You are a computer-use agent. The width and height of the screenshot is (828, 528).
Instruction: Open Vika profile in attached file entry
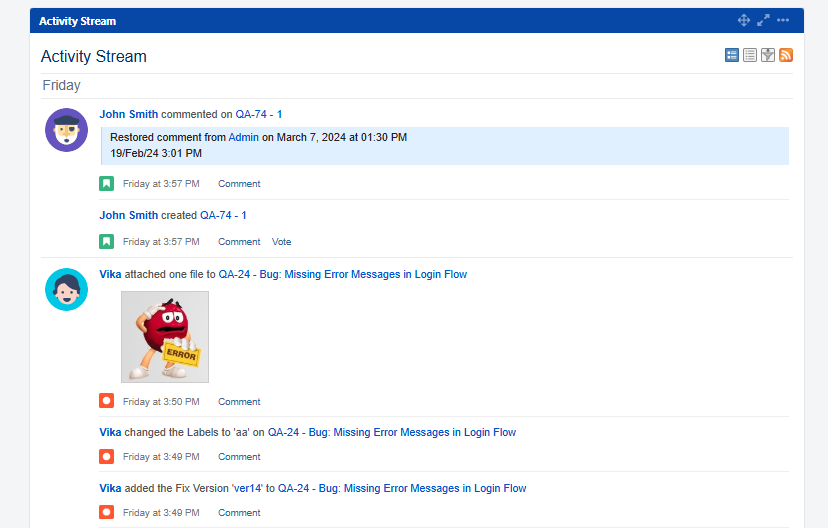(x=110, y=275)
